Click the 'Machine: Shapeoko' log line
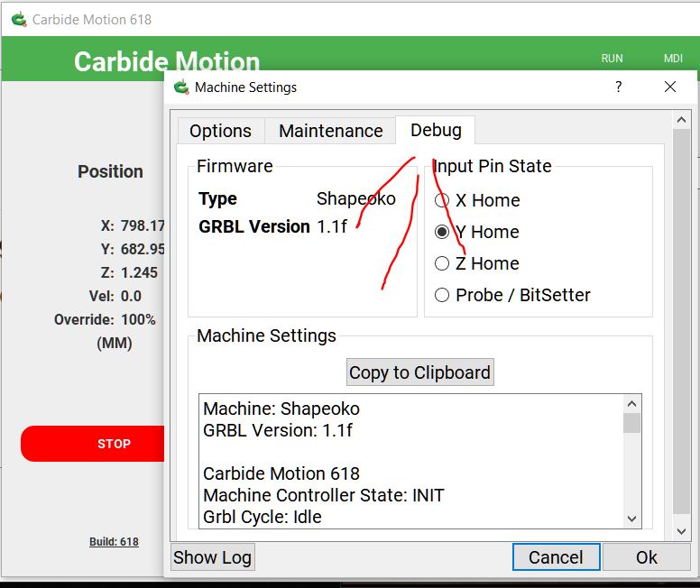This screenshot has height=588, width=700. coord(281,409)
